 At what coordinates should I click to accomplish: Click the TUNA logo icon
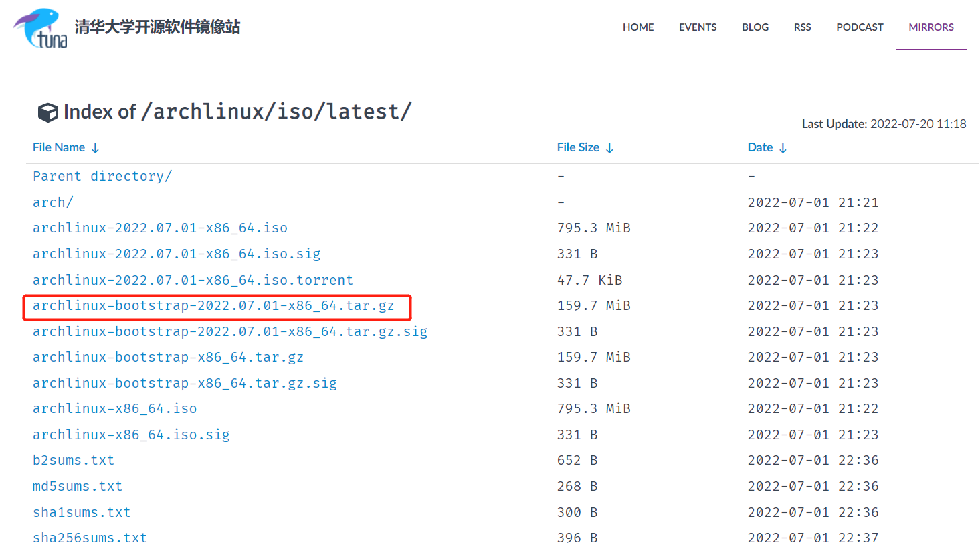41,28
